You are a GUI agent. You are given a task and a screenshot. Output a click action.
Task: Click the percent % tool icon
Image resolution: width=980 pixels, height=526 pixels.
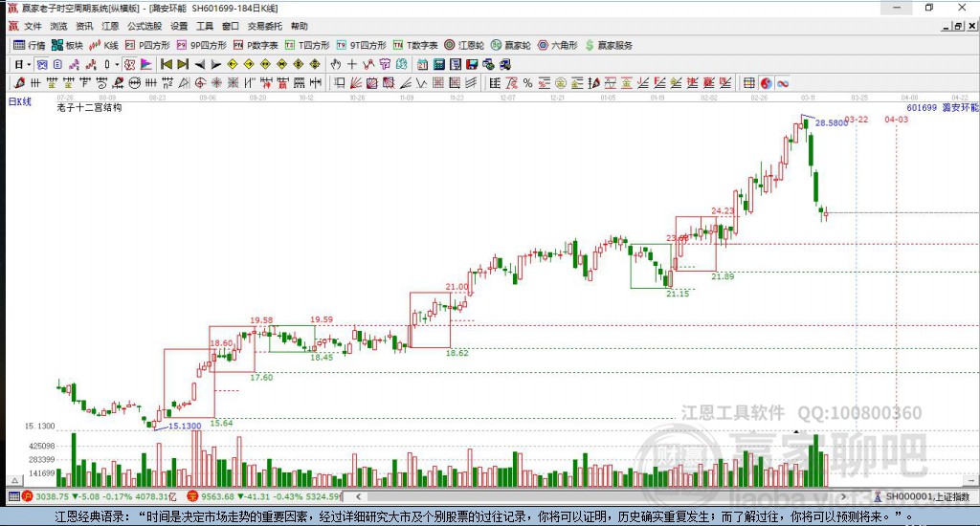click(527, 83)
